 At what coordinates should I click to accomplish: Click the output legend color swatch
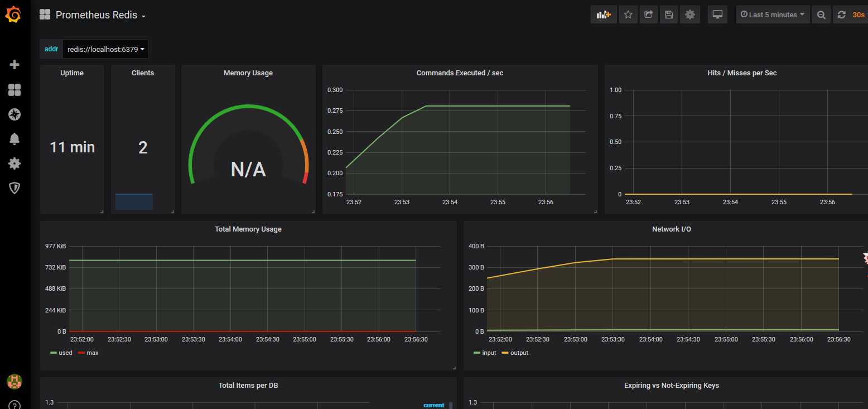(504, 353)
